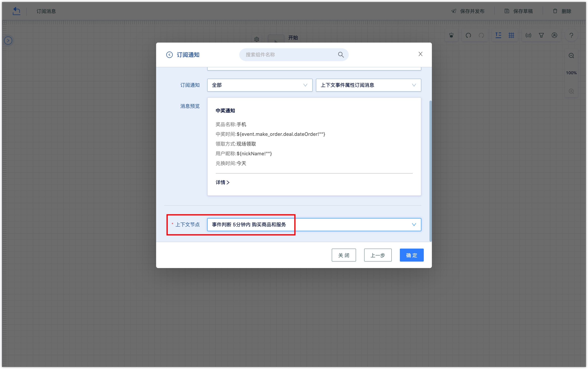
Task: Open help via question mark icon
Action: (x=571, y=35)
